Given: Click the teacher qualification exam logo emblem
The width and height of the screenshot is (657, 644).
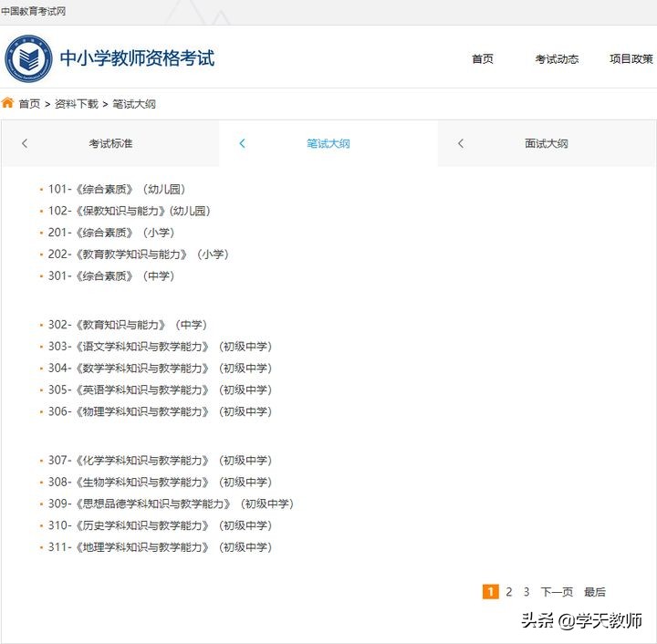Looking at the screenshot, I should pos(28,58).
